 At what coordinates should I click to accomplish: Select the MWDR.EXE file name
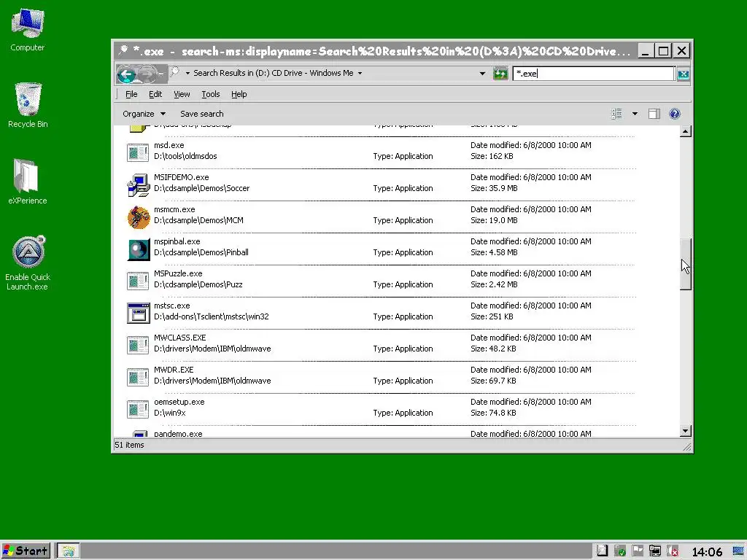174,370
